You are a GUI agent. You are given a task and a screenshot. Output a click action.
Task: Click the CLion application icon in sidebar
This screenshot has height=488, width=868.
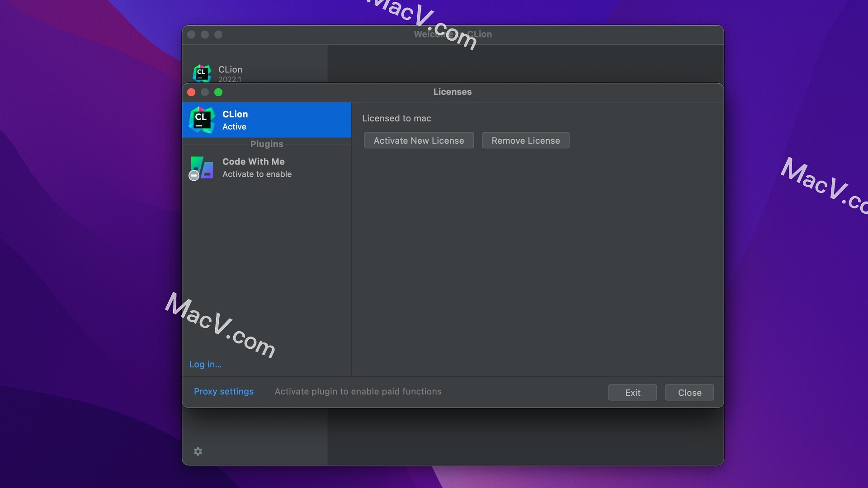point(202,119)
